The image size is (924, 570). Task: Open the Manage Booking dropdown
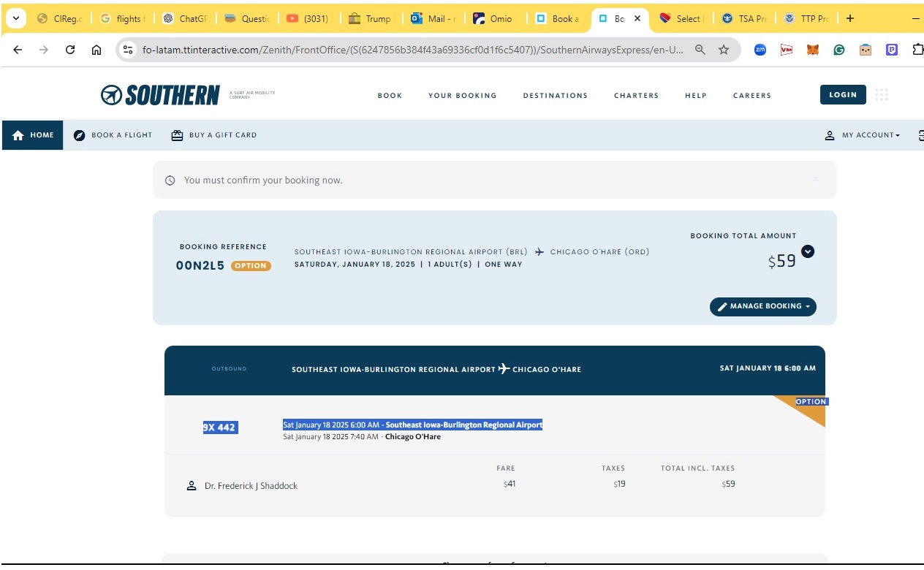(763, 307)
